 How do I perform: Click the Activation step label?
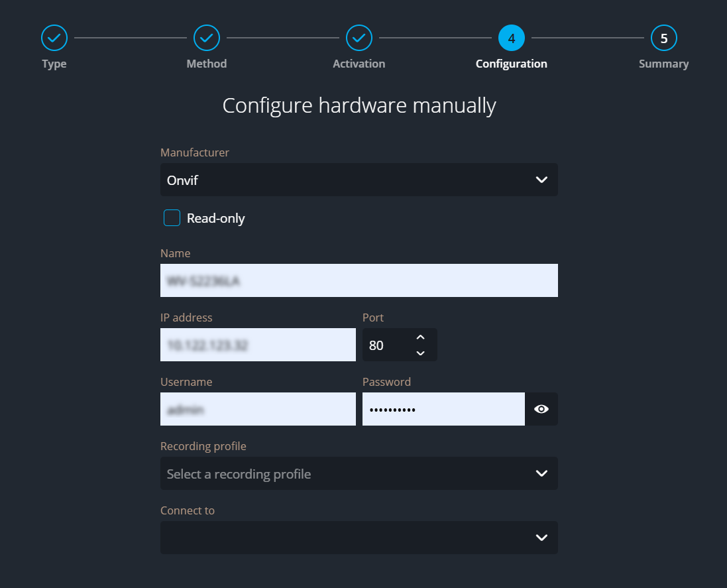[359, 64]
